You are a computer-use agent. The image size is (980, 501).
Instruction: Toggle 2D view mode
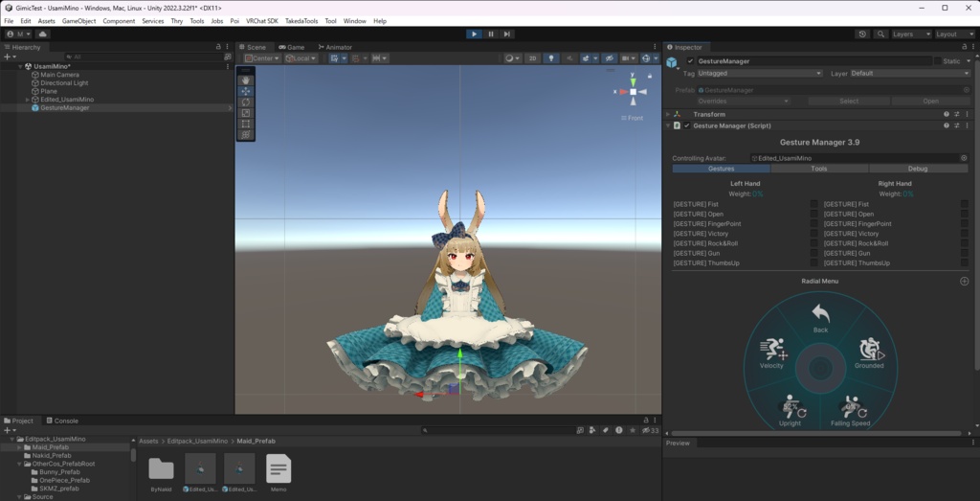pyautogui.click(x=532, y=58)
